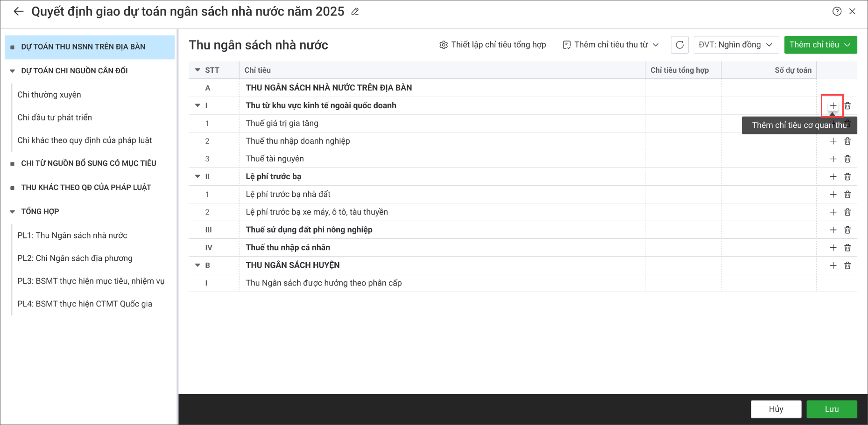The image size is (868, 425).
Task: Delete the 'Thuế tài nguyên' row
Action: pyautogui.click(x=847, y=159)
